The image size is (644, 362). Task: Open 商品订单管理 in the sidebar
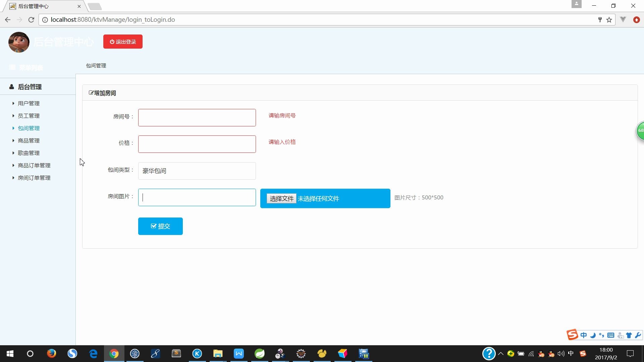34,165
